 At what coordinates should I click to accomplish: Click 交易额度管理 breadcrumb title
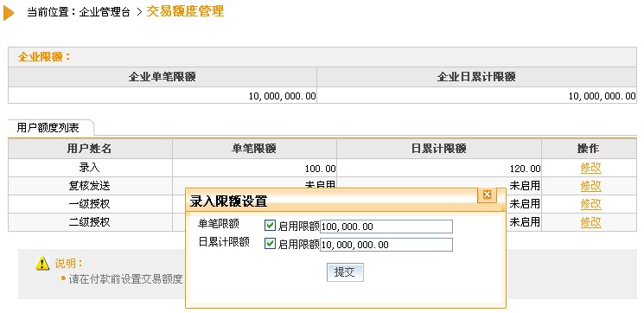(x=185, y=11)
